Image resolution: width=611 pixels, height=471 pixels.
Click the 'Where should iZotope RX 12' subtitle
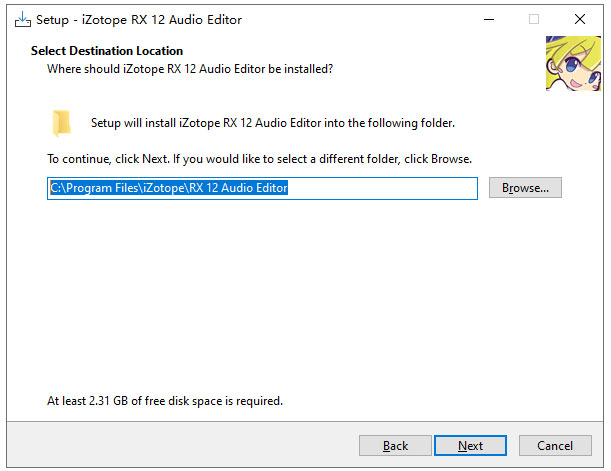coord(190,69)
